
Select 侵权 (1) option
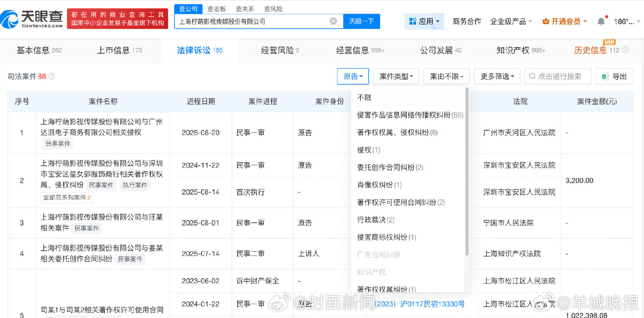click(369, 150)
